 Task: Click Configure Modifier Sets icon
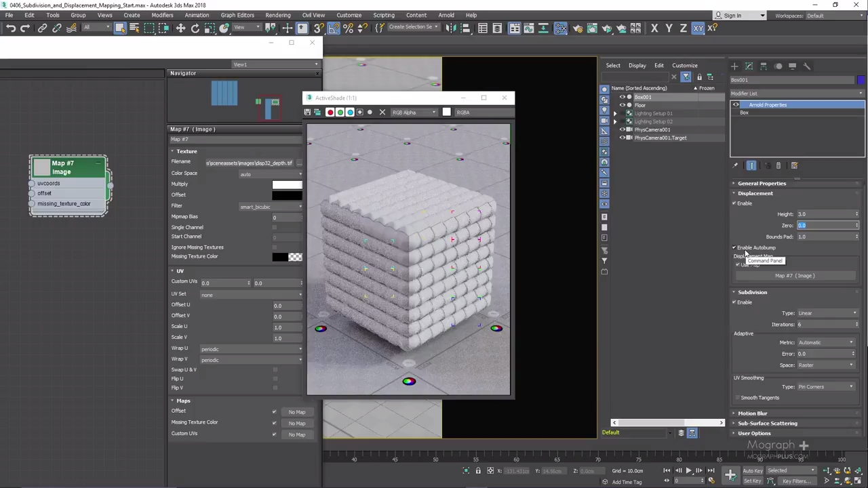794,165
